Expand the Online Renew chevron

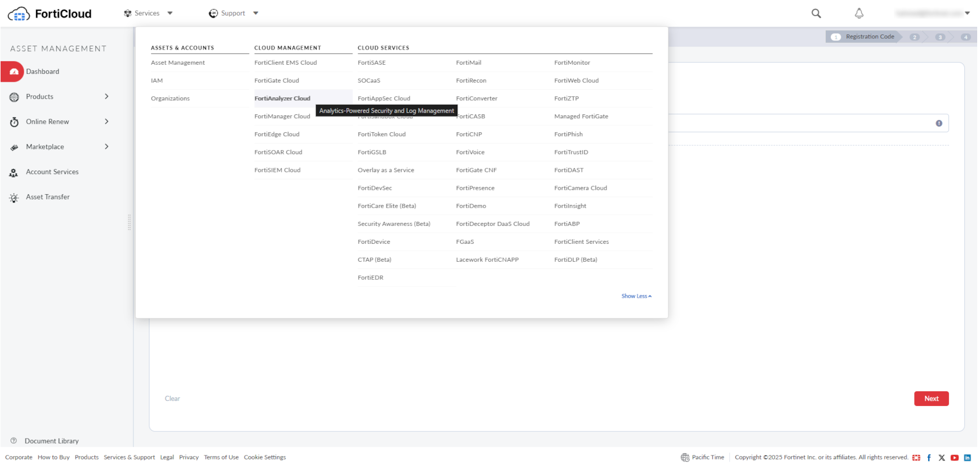point(106,122)
